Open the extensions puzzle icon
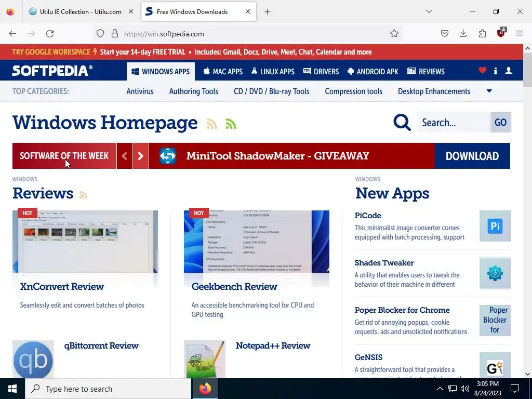Image resolution: width=532 pixels, height=399 pixels. click(482, 34)
